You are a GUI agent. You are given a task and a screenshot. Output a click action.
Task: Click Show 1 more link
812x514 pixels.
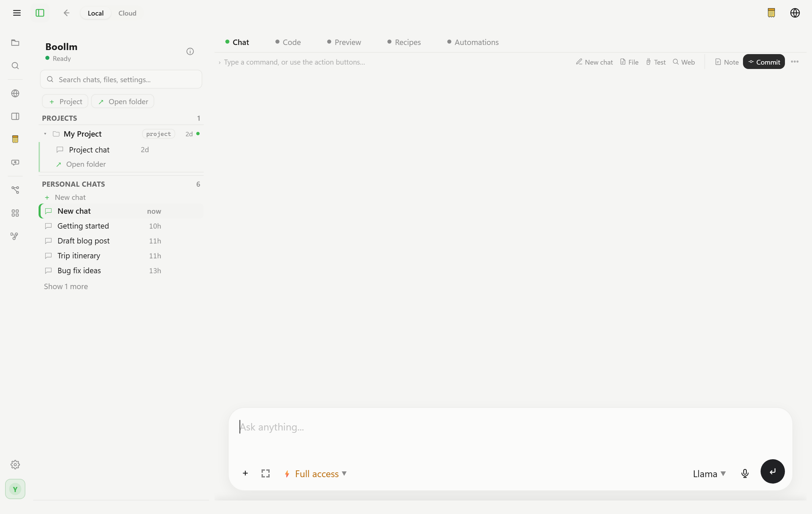66,286
